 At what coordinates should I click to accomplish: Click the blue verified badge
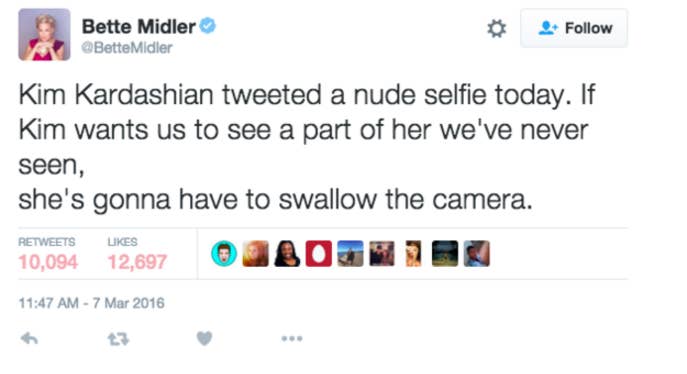[x=208, y=26]
